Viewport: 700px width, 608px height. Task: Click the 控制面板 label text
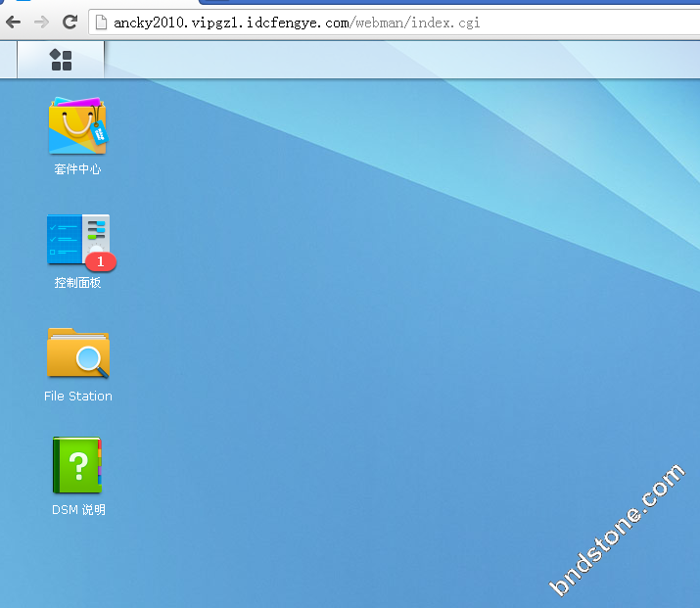coord(77,283)
